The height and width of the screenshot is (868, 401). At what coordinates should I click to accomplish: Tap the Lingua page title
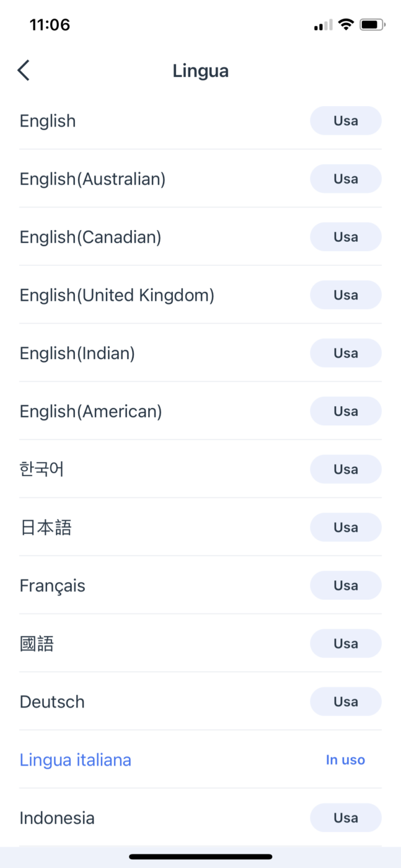pos(200,71)
